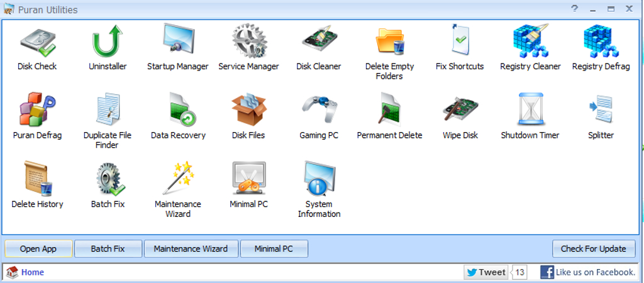This screenshot has width=644, height=283.
Task: Maximize the Puran Utilities window
Action: click(611, 9)
